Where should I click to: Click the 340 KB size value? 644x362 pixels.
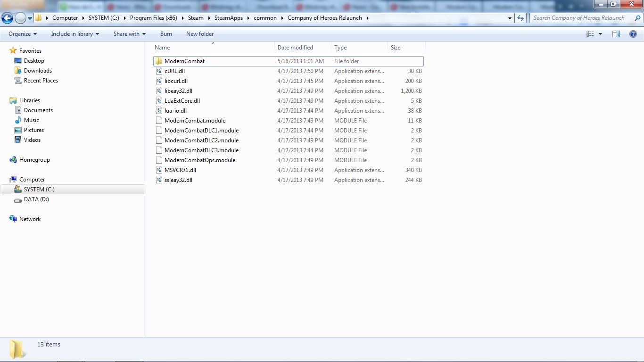coord(413,170)
